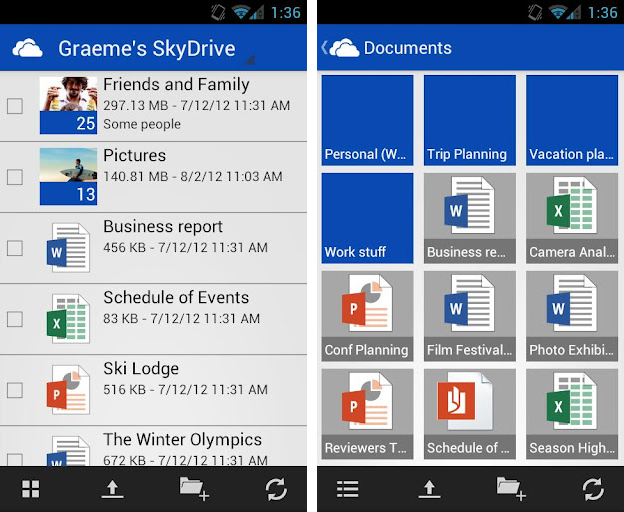This screenshot has width=624, height=512.
Task: Tap Wi-Fi status icon on left phone
Action: pyautogui.click(x=241, y=13)
